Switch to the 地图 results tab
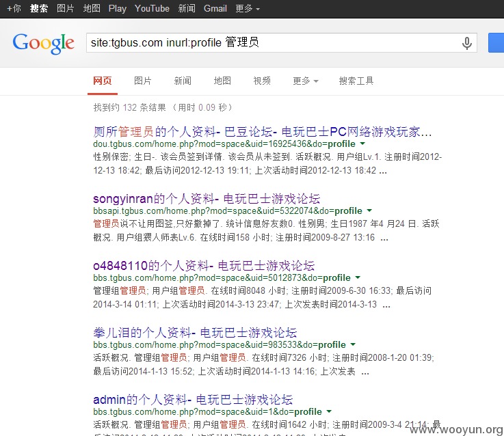This screenshot has height=436, width=504. (222, 81)
